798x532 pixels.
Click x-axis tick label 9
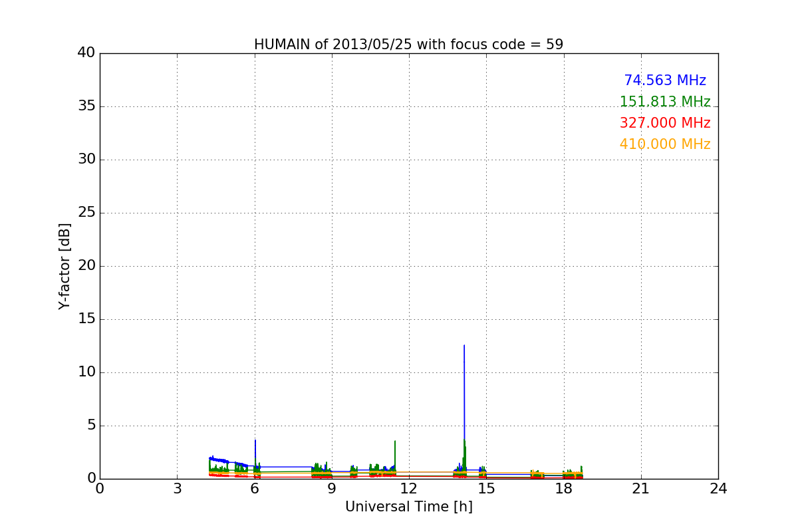(331, 488)
